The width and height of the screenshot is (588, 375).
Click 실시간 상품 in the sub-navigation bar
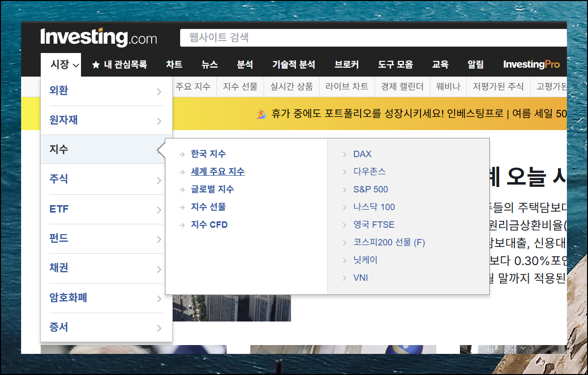292,86
